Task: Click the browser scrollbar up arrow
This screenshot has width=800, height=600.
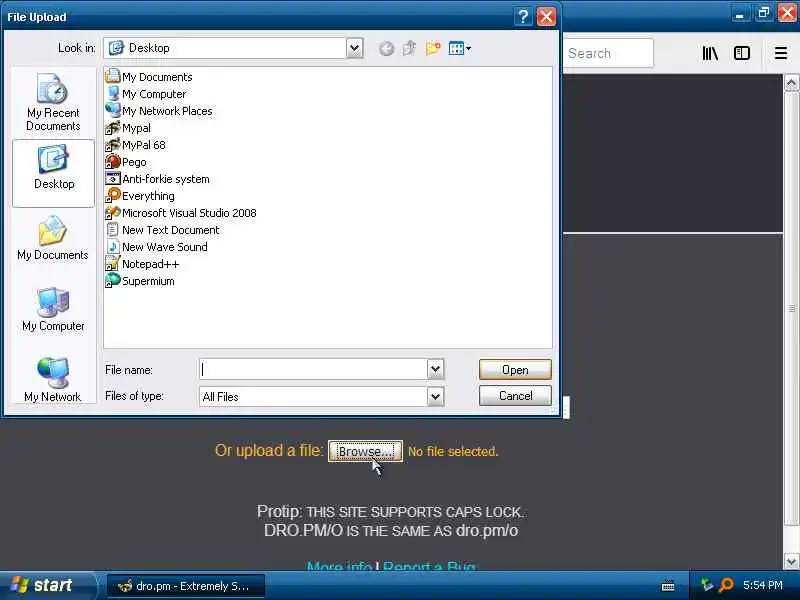Action: [791, 83]
